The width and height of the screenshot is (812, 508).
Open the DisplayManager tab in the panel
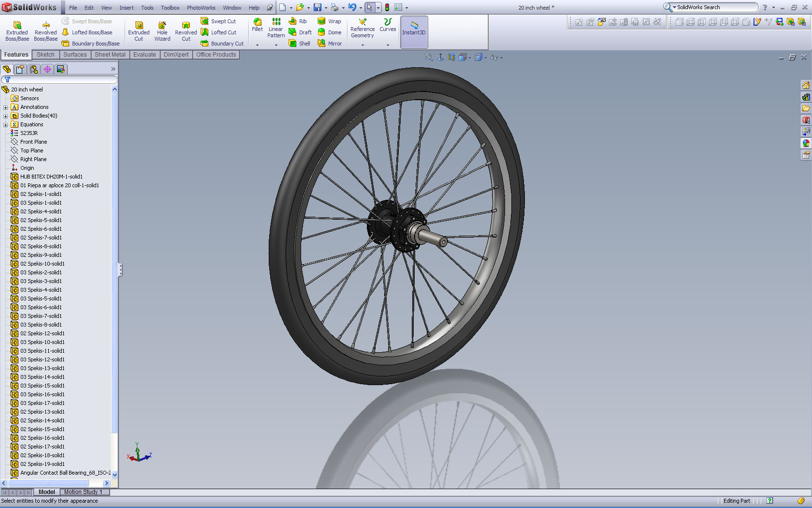coord(61,69)
